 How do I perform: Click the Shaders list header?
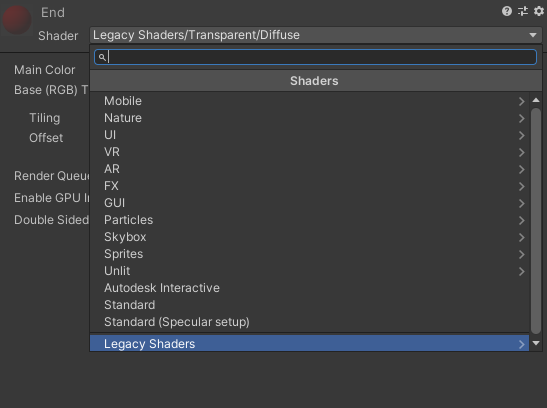(x=316, y=81)
